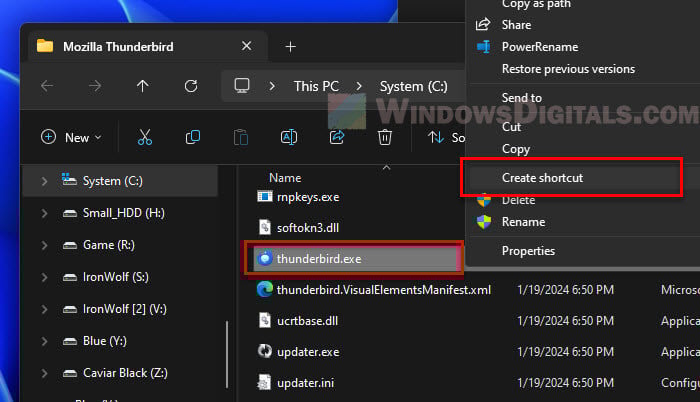This screenshot has width=700, height=402.
Task: Expand chevron after This PC breadcrumb
Action: 359,86
